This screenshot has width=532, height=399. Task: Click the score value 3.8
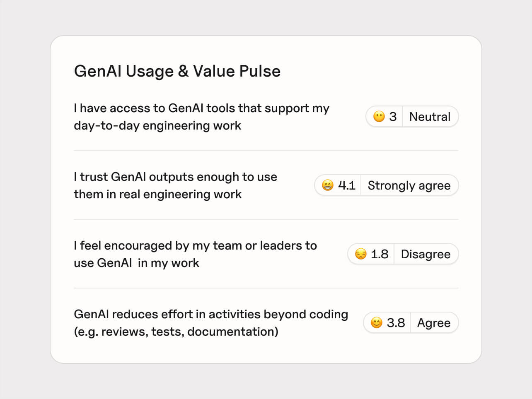click(396, 323)
